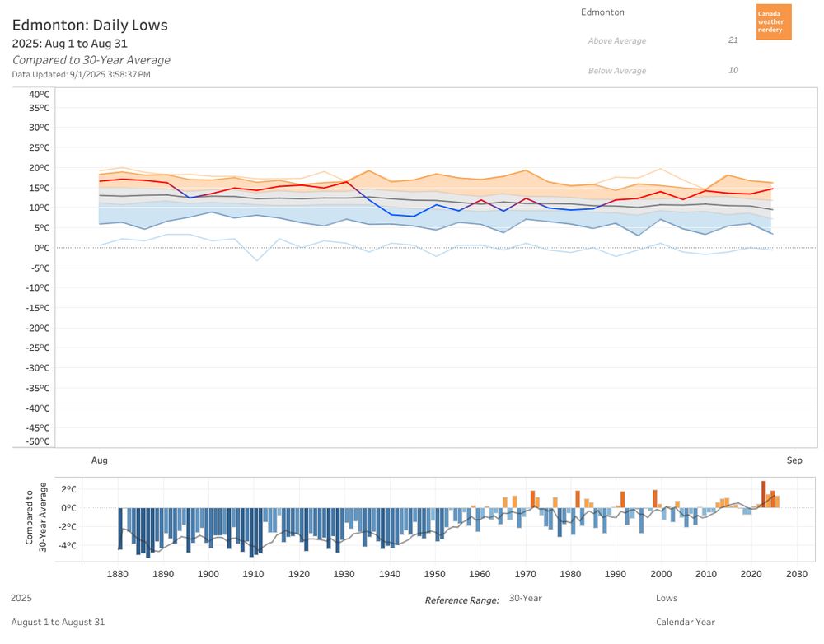Select the dark orange bar near 1972
The width and height of the screenshot is (824, 644).
[533, 499]
